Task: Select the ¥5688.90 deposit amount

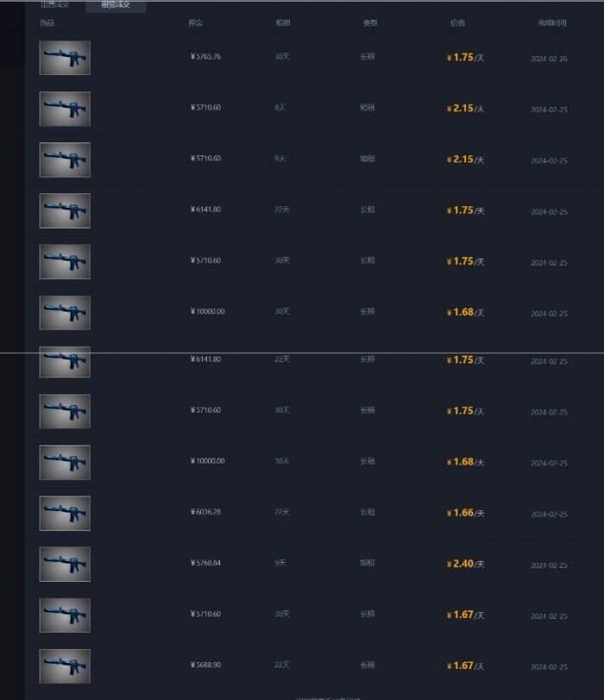Action: tap(205, 665)
